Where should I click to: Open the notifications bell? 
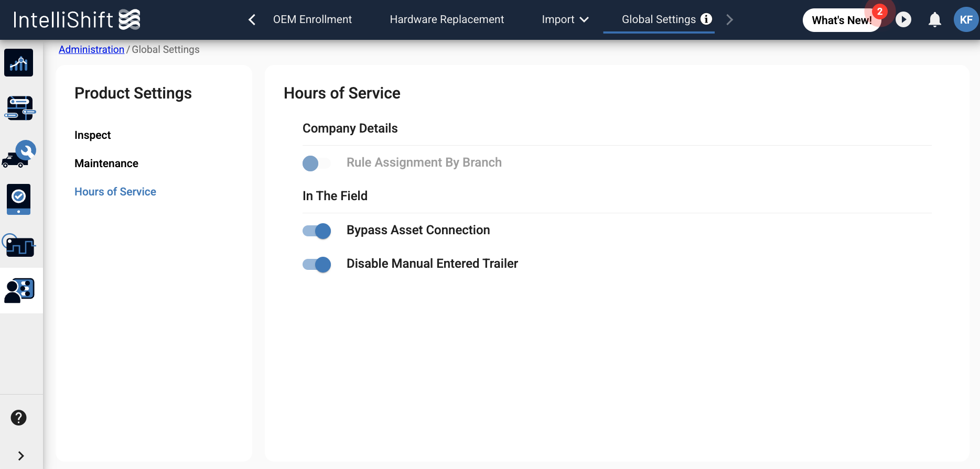(x=935, y=20)
